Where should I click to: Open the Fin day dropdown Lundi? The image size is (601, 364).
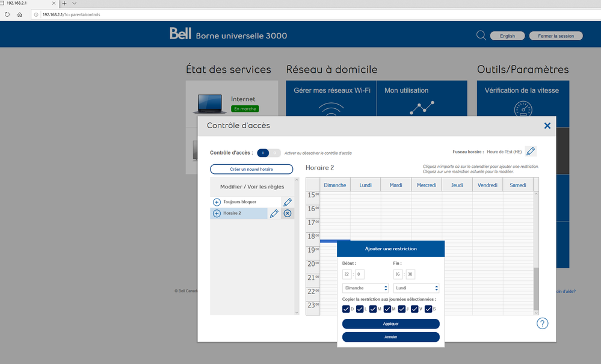[416, 288]
